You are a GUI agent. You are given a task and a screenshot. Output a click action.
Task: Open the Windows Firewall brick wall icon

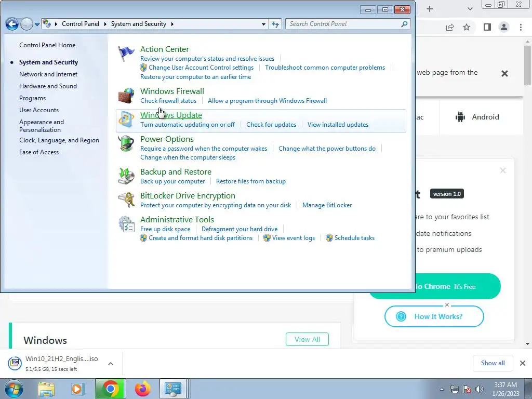126,96
